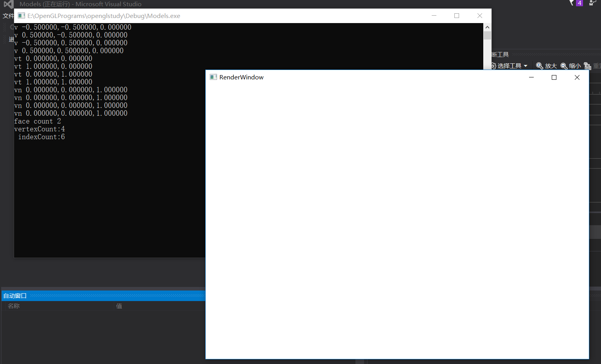
Task: Click console line 'v 0.500000,0.500000,0.000000'
Action: point(69,51)
